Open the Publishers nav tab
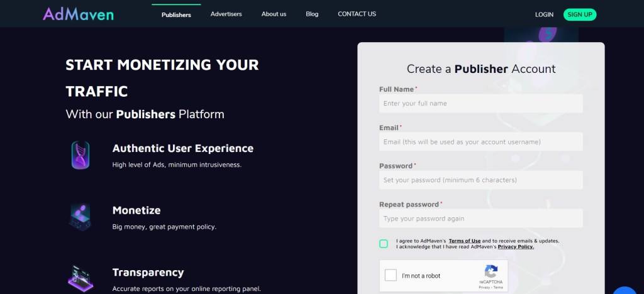The width and height of the screenshot is (644, 294). click(x=176, y=14)
